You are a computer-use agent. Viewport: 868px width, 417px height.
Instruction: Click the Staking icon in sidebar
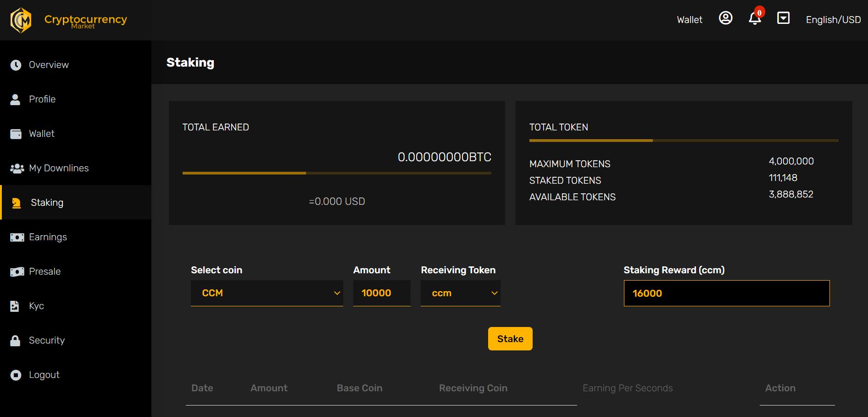coord(17,203)
